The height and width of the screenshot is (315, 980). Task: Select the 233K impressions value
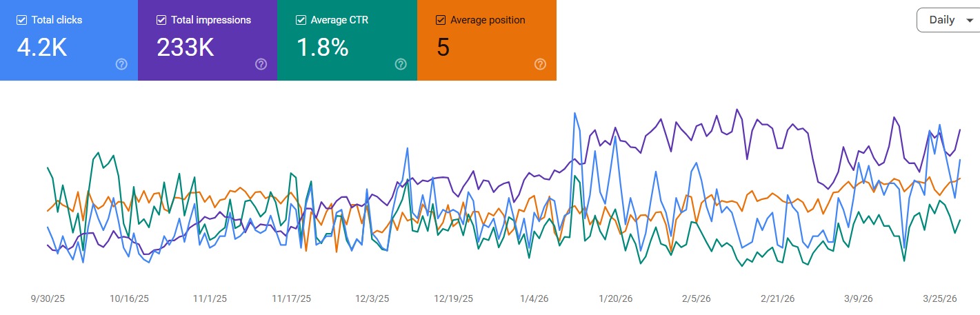click(x=186, y=48)
